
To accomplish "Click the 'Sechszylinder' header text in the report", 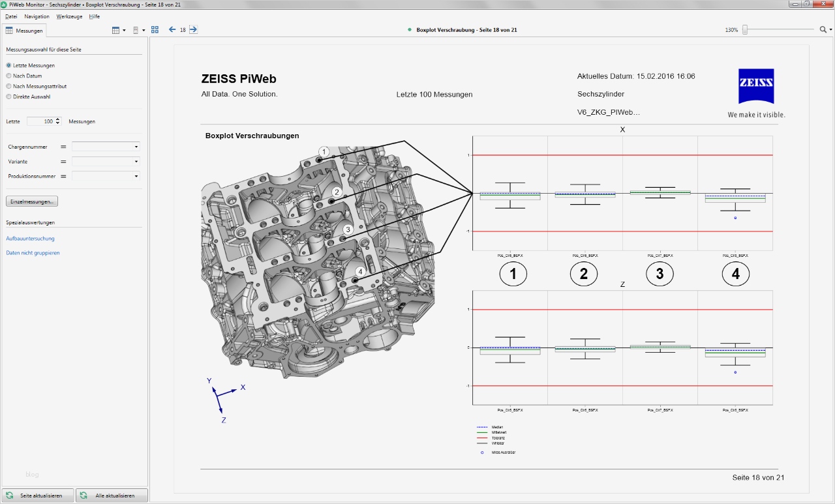I will [601, 94].
